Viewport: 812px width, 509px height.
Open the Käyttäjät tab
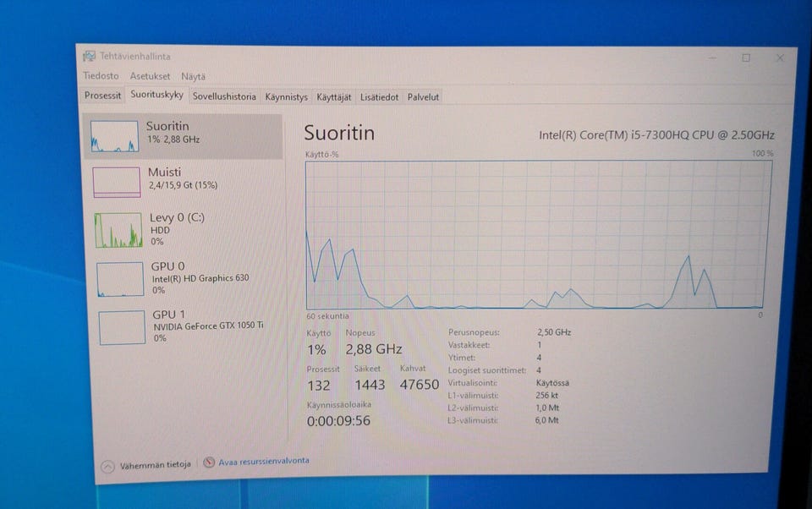click(333, 97)
